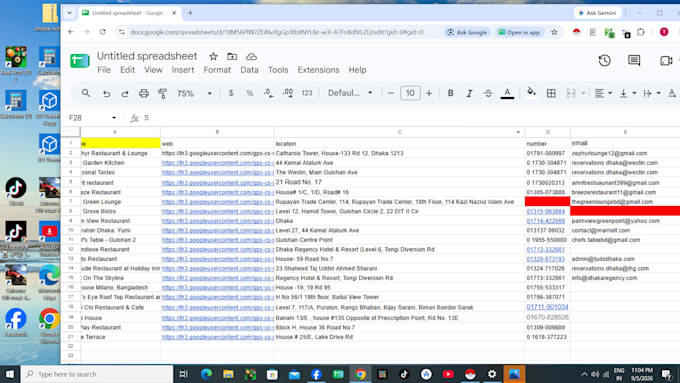Undo the last action
This screenshot has width=680, height=383.
pos(106,93)
